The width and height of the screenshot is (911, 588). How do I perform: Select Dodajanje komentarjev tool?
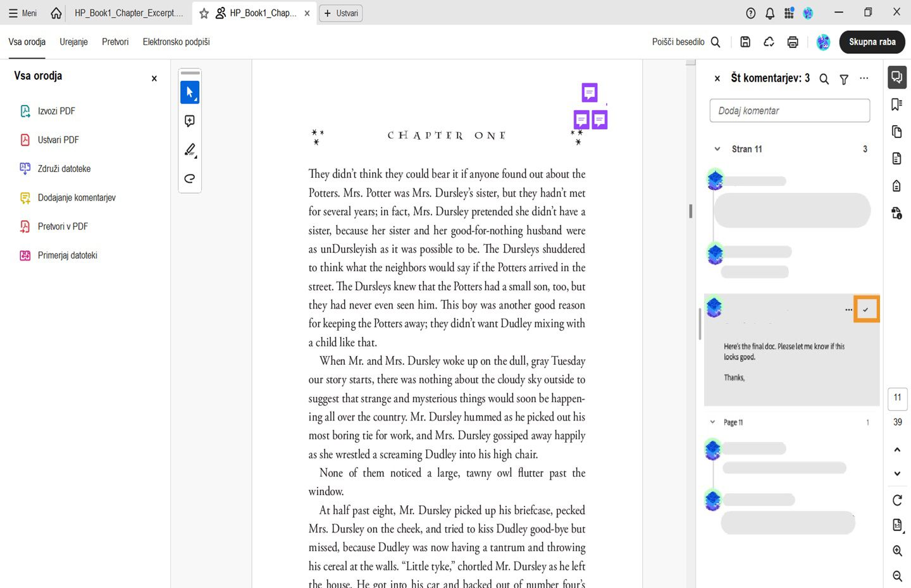pos(68,198)
